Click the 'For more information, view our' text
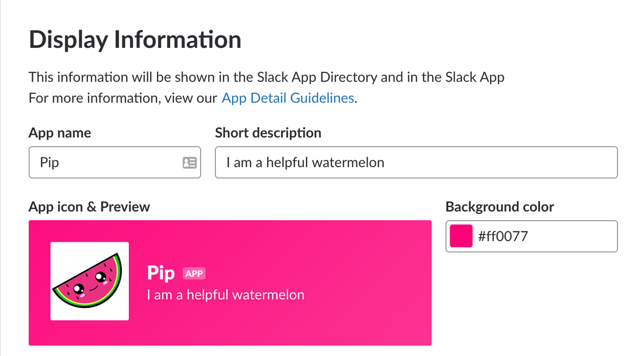644x356 pixels. click(123, 98)
